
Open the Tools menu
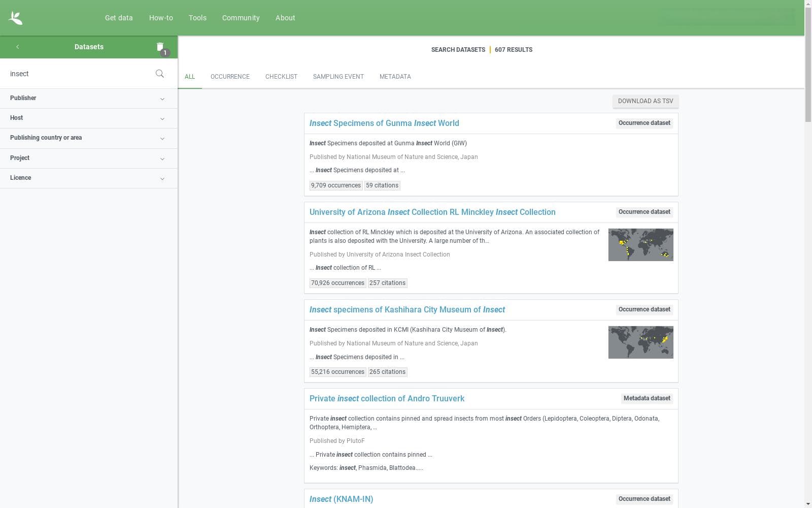tap(197, 18)
